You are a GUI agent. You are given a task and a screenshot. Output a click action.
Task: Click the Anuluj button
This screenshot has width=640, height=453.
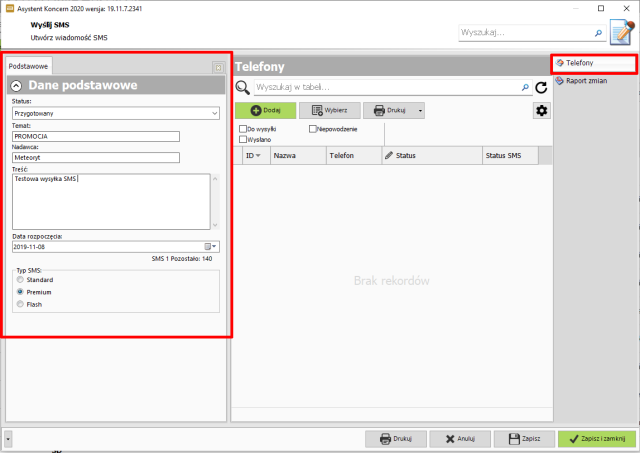coord(460,439)
